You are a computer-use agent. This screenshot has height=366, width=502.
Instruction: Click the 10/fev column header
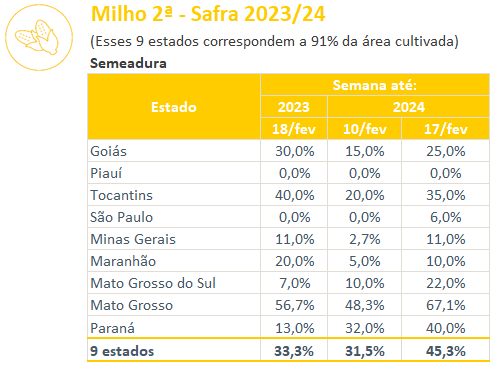tap(365, 129)
